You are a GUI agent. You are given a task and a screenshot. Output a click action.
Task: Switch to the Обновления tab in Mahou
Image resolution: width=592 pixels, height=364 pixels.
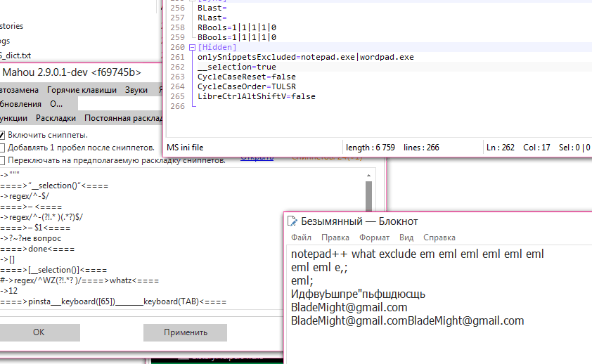[x=20, y=104]
